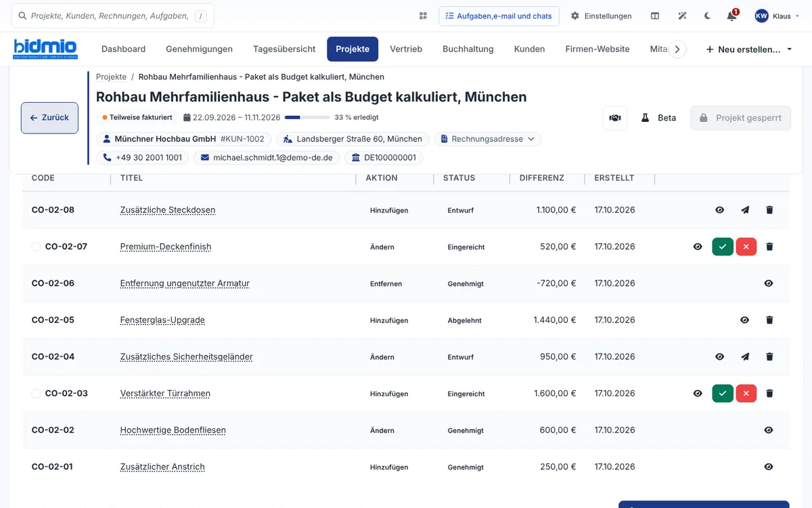
Task: Open the Zusätzliche Steckdosen change order
Action: 168,210
